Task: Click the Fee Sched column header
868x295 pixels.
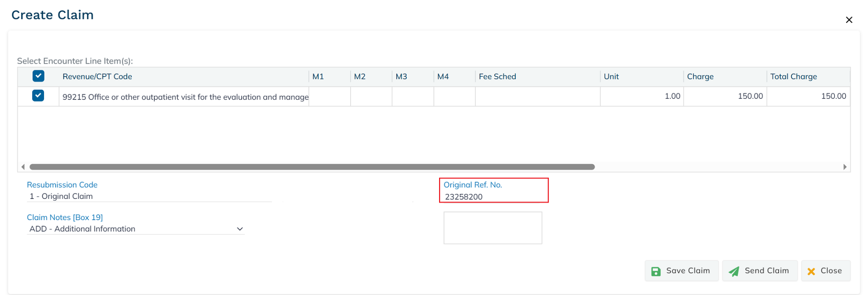Action: tap(497, 77)
